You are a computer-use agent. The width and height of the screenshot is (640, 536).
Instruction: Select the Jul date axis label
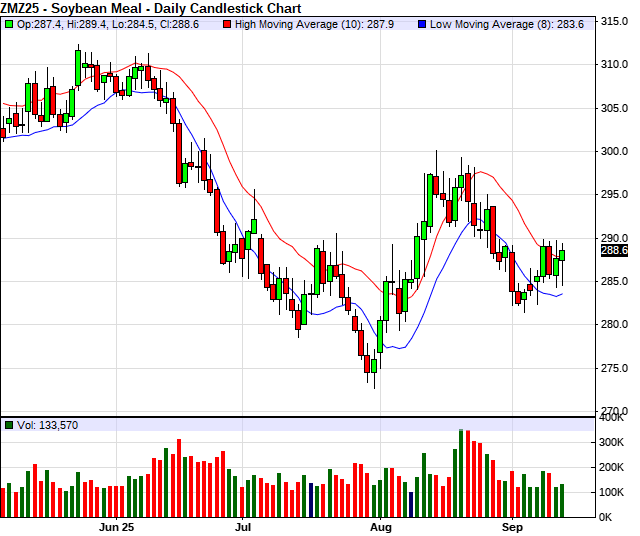[243, 525]
